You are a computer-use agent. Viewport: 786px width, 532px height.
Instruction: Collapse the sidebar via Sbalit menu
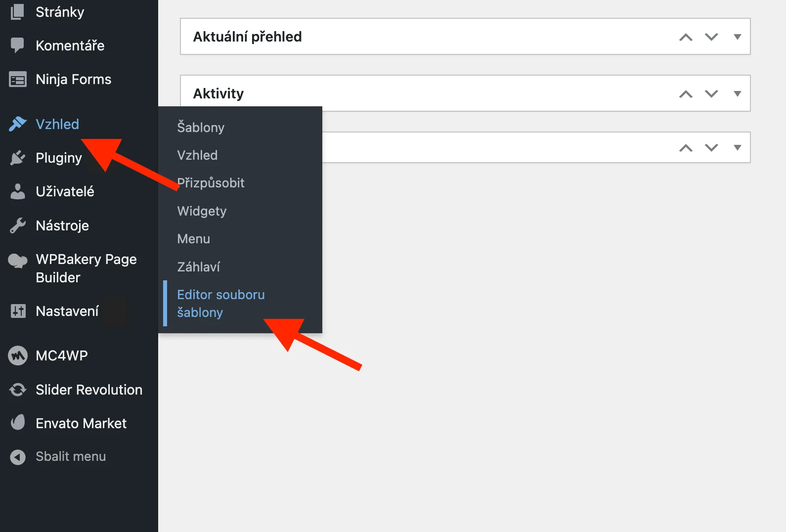(x=70, y=456)
